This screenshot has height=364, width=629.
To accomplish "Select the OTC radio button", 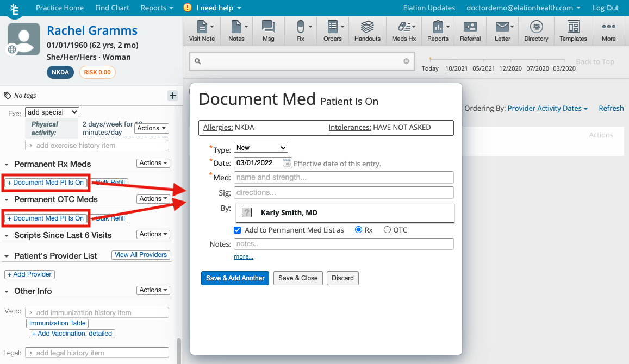I will 387,230.
